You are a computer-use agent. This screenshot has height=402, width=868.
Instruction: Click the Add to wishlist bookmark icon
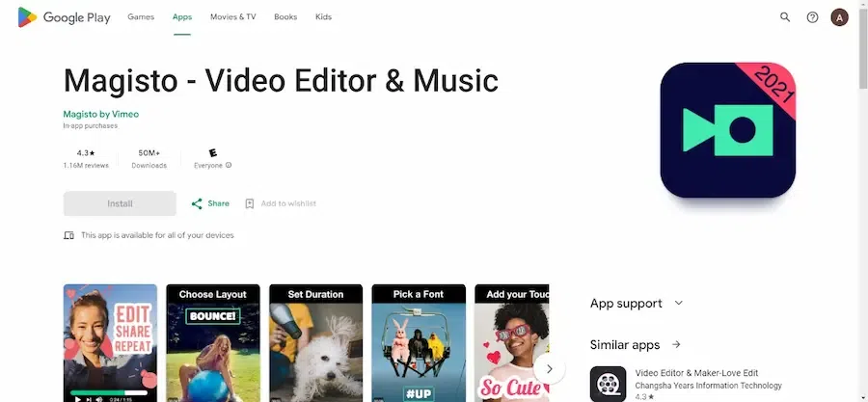tap(250, 203)
